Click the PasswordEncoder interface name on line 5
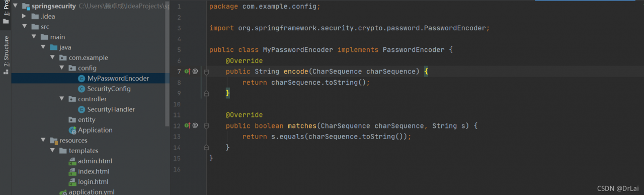644x195 pixels. [x=414, y=50]
